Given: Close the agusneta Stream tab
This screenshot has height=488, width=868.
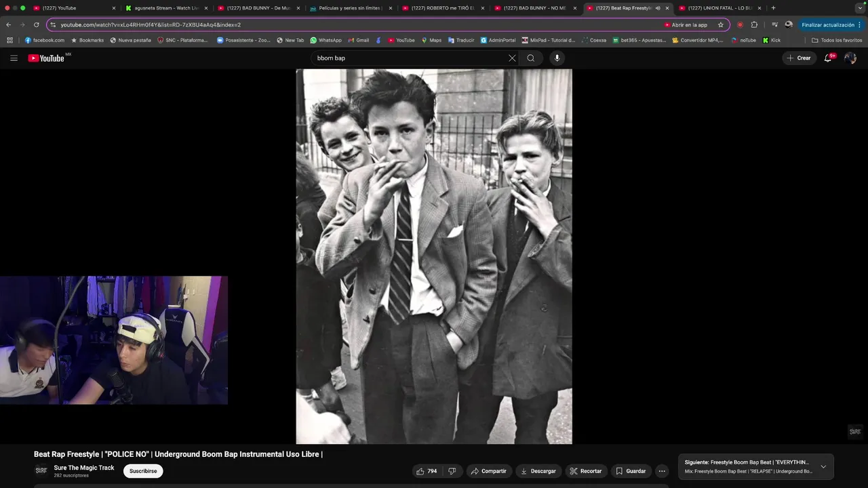Looking at the screenshot, I should (x=205, y=8).
